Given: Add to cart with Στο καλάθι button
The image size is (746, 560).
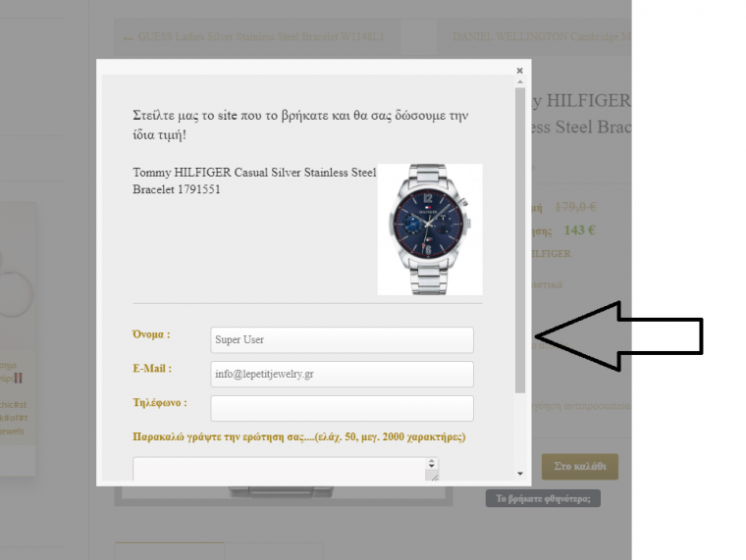Looking at the screenshot, I should pyautogui.click(x=580, y=467).
